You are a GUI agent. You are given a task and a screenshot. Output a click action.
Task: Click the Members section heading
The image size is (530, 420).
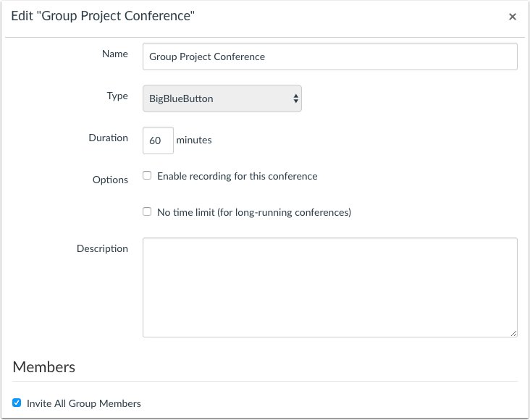(x=44, y=367)
